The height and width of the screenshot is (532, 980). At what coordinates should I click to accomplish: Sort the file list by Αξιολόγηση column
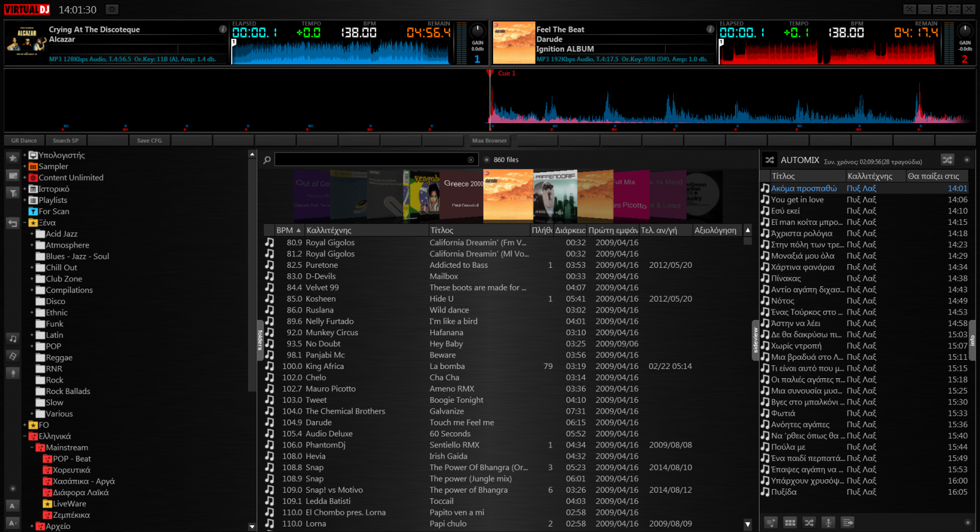[717, 230]
